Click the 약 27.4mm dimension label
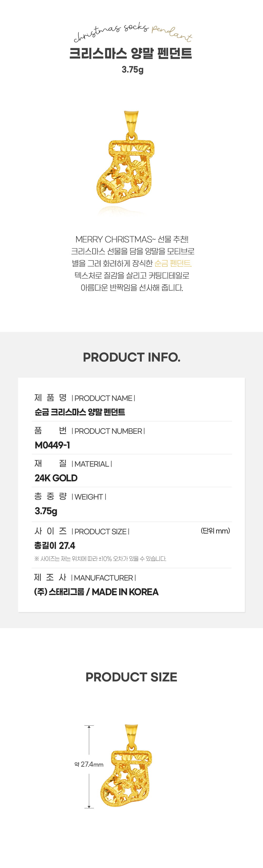This screenshot has width=263, height=868. [89, 764]
